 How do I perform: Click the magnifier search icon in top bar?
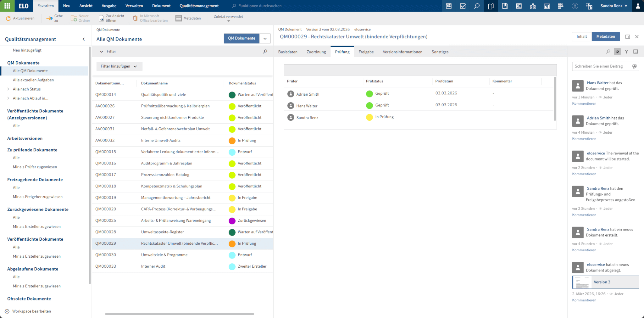(x=477, y=6)
